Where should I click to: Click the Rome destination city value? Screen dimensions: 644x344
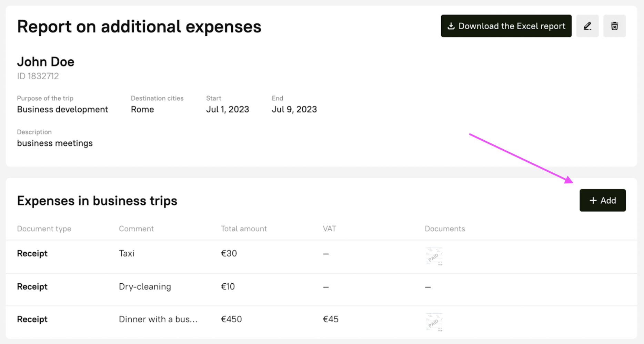pos(142,110)
